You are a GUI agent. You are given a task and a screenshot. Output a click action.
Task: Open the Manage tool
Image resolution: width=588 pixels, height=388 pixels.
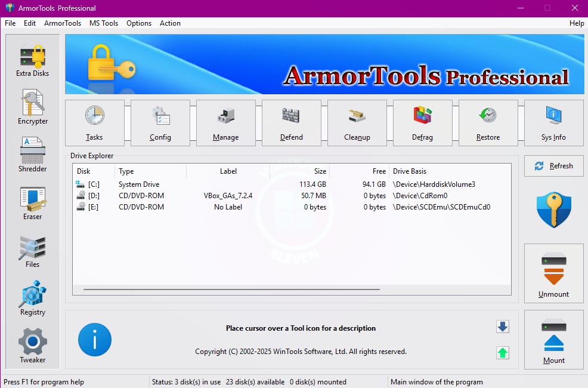click(x=226, y=123)
